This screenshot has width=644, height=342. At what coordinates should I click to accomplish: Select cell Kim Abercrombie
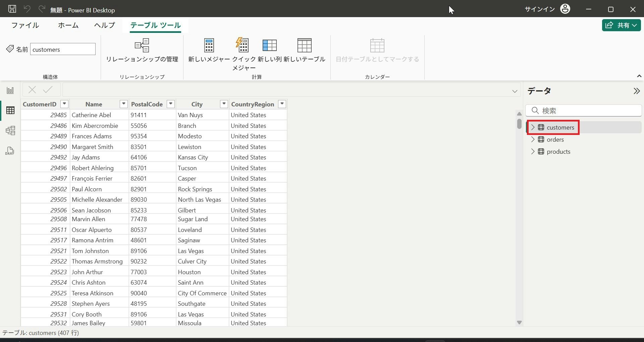(99, 126)
